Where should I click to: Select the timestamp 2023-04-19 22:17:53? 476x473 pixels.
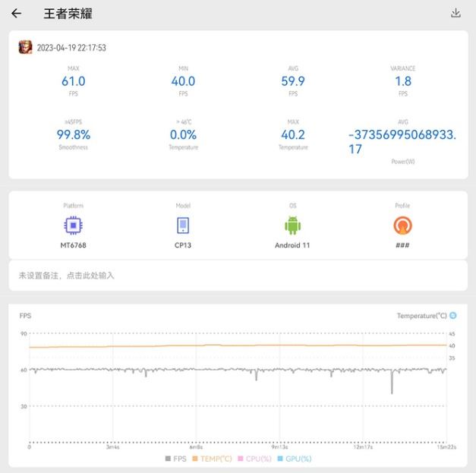coord(71,48)
